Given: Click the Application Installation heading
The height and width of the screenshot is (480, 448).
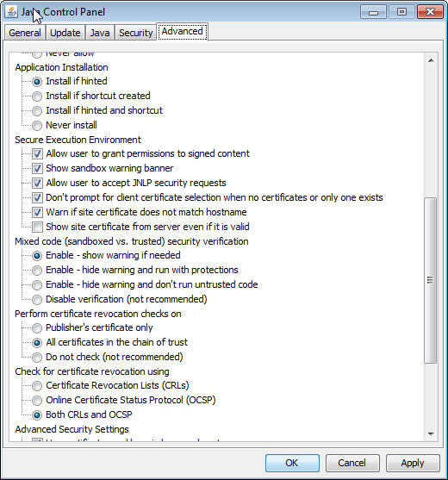Looking at the screenshot, I should tap(61, 67).
